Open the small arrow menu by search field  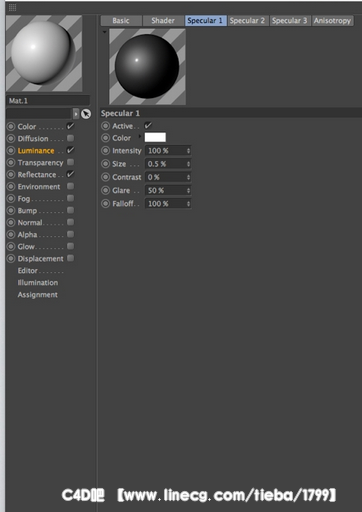(76, 114)
